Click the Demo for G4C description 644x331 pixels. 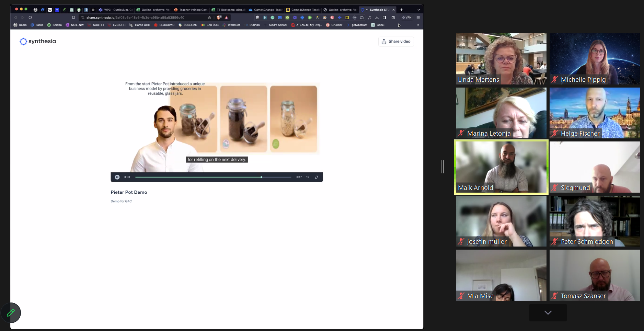tap(121, 201)
